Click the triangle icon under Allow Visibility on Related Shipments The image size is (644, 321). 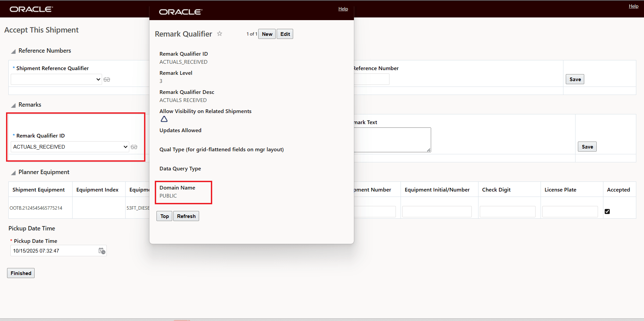coord(164,119)
